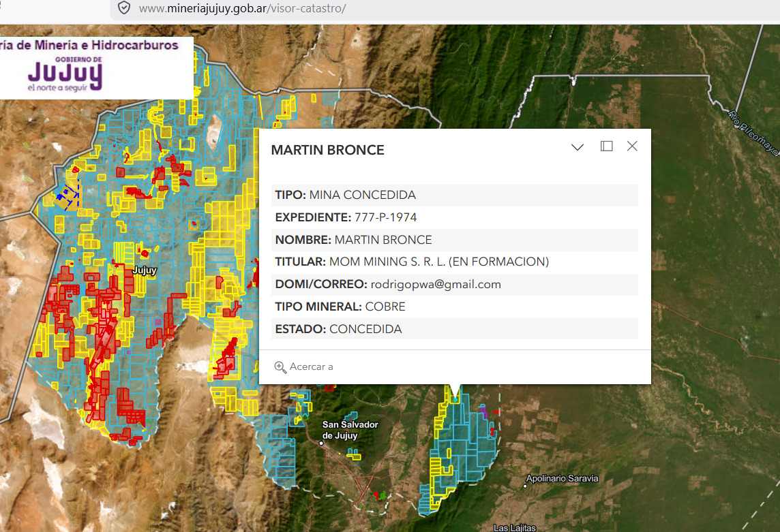Click the Gobierno de Jujuy logo
Viewport: 780px width, 532px height.
[x=65, y=74]
